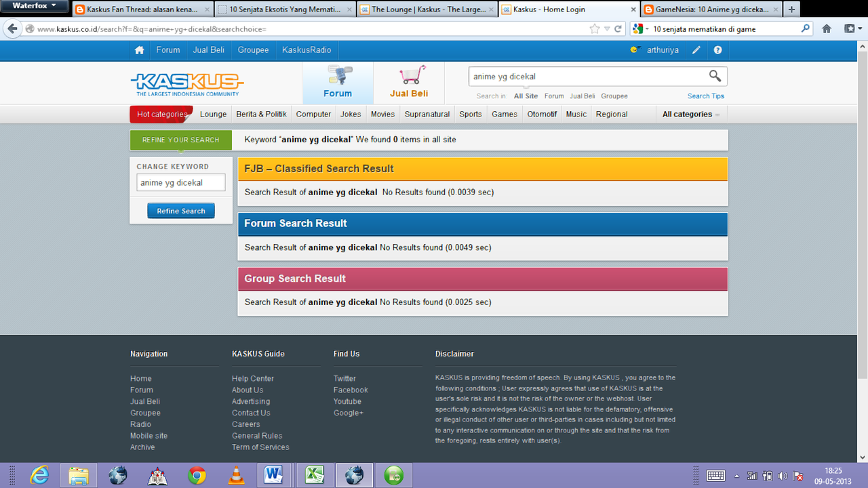Open KaskusRadio in the blue navbar
This screenshot has height=488, width=868.
coord(307,50)
